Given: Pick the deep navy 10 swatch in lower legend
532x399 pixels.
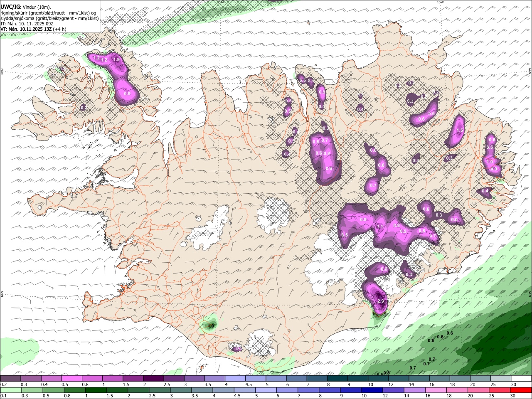Looking at the screenshot, I should click(372, 390).
